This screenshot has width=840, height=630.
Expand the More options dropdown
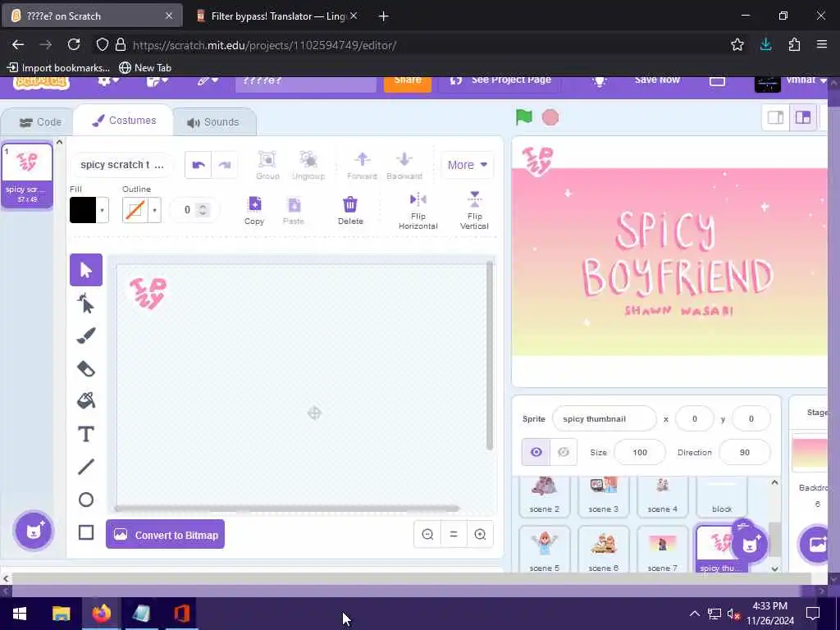click(x=467, y=165)
